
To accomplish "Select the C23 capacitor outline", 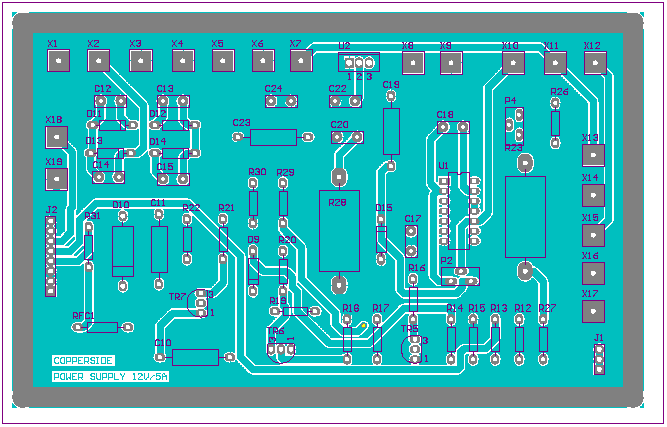I will (x=273, y=138).
